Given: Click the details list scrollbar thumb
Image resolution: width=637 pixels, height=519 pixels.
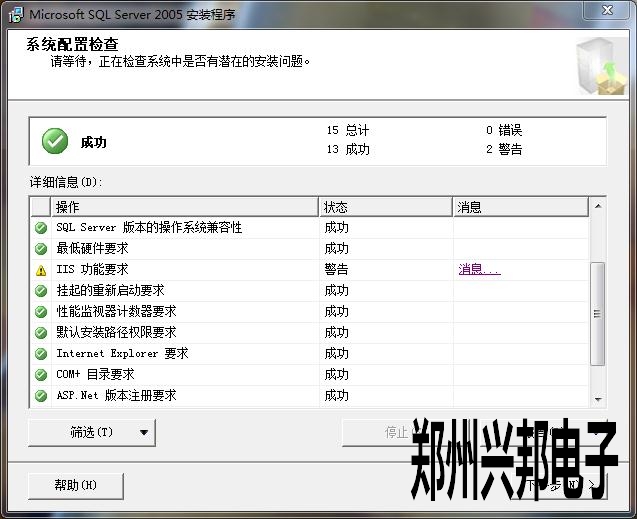Looking at the screenshot, I should click(x=597, y=314).
